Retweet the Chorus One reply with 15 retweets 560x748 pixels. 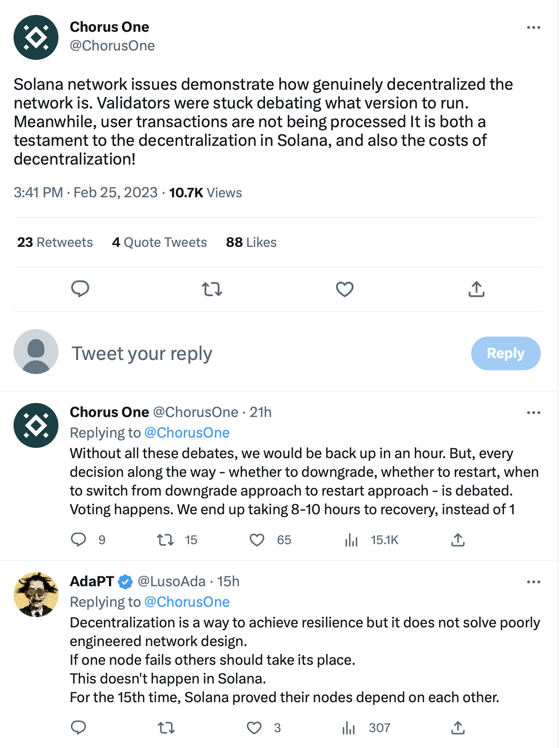pos(165,540)
